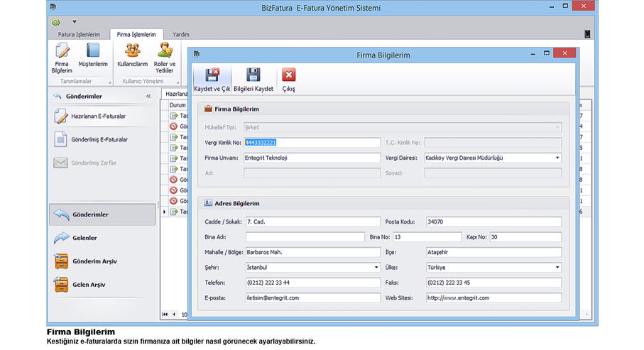Click the Bilgileri Kaydet floppy icon
This screenshot has height=350, width=644.
[253, 75]
